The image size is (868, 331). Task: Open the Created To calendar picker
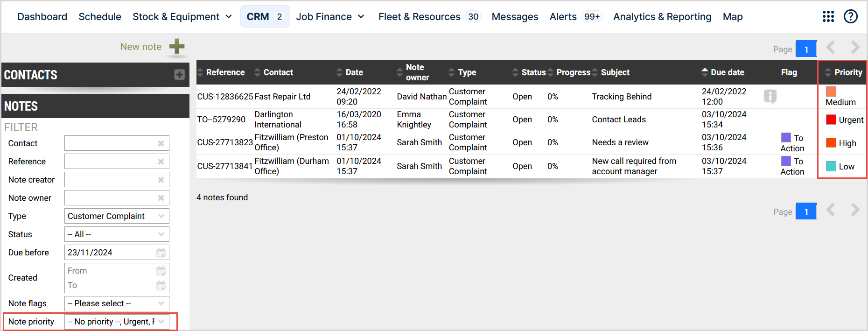161,285
